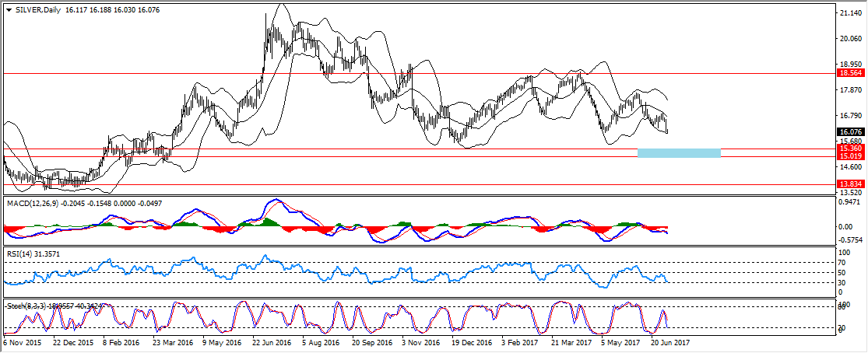Click the 6 Nov 2015 date label
Screen dimensions: 868x353
click(x=23, y=341)
